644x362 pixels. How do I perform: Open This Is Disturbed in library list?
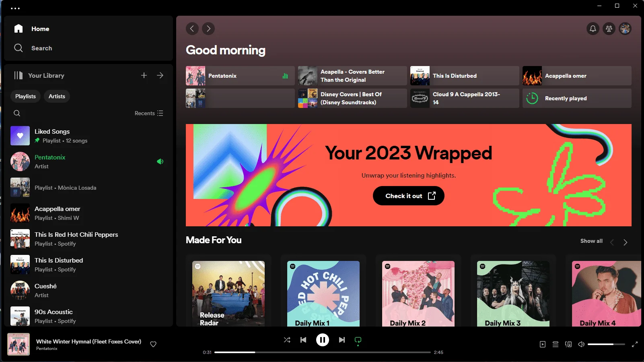88,265
